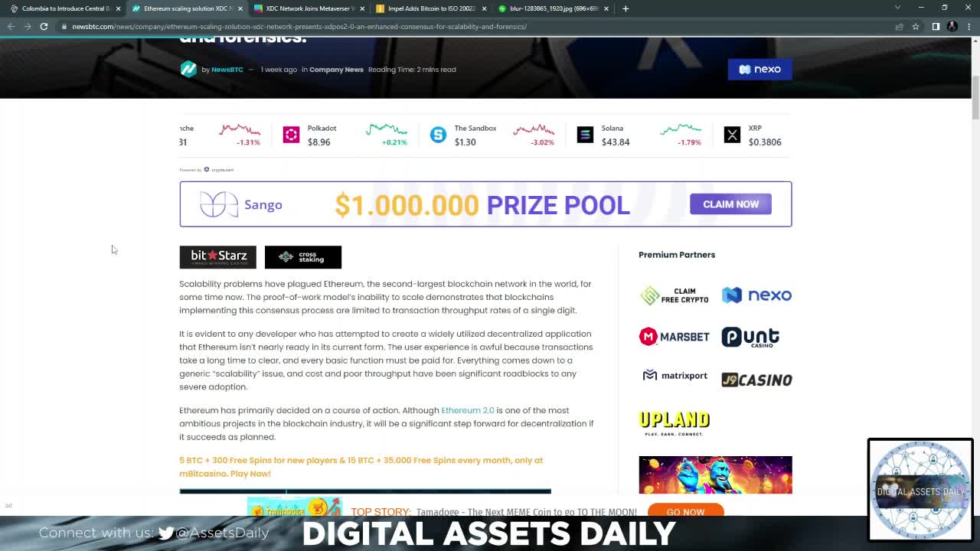
Task: Click the Upland partner logo
Action: tap(675, 422)
